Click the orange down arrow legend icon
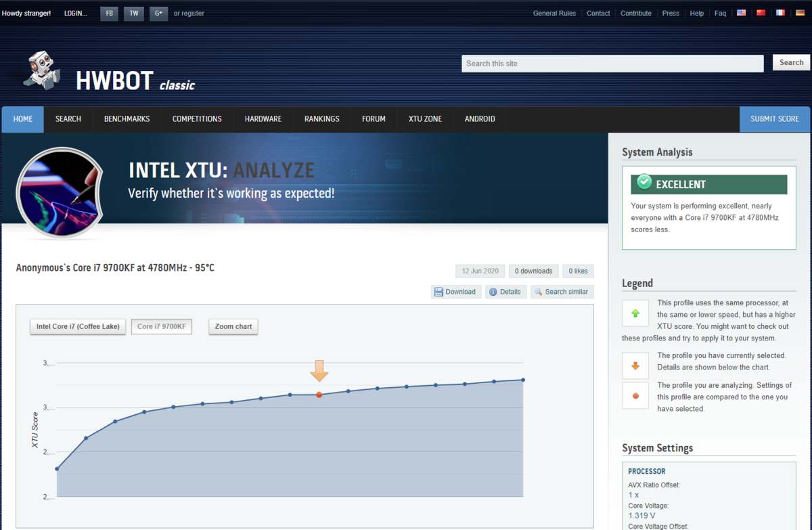 (635, 366)
